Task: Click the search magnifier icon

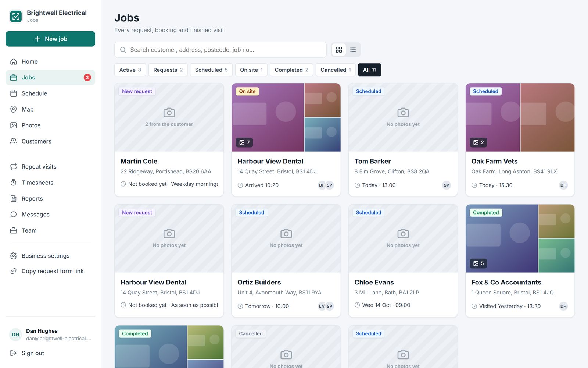Action: click(123, 50)
